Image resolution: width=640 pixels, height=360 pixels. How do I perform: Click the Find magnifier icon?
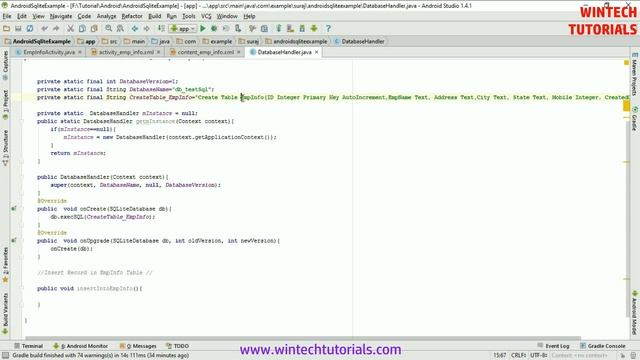108,29
